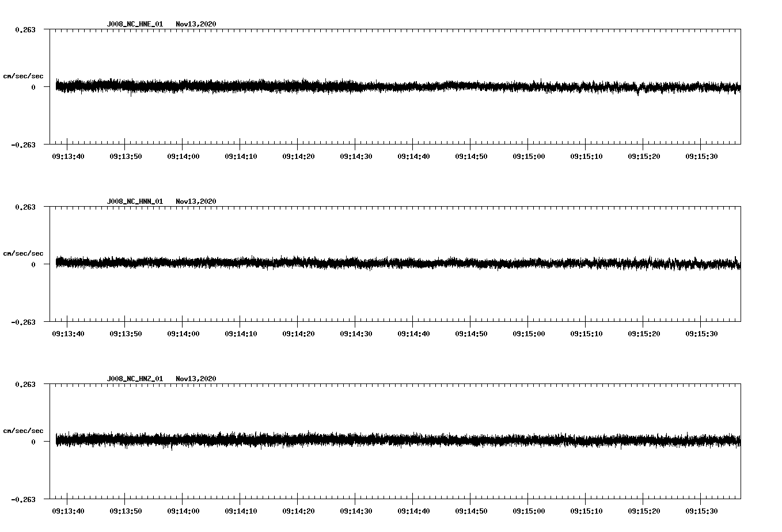Viewport: 782px width, 532px height.
Task: Click the 0.263 upper amplitude label on top plot
Action: click(26, 29)
